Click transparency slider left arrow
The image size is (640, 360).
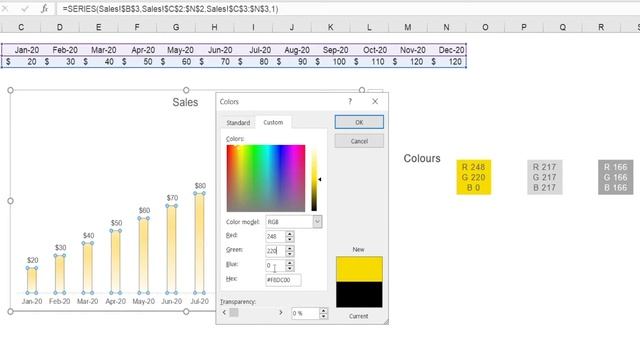click(x=224, y=313)
